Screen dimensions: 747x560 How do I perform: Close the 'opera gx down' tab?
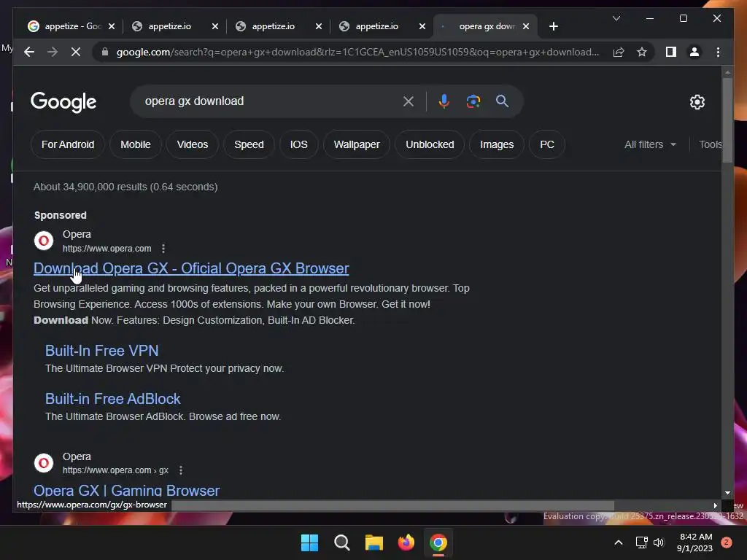point(526,26)
